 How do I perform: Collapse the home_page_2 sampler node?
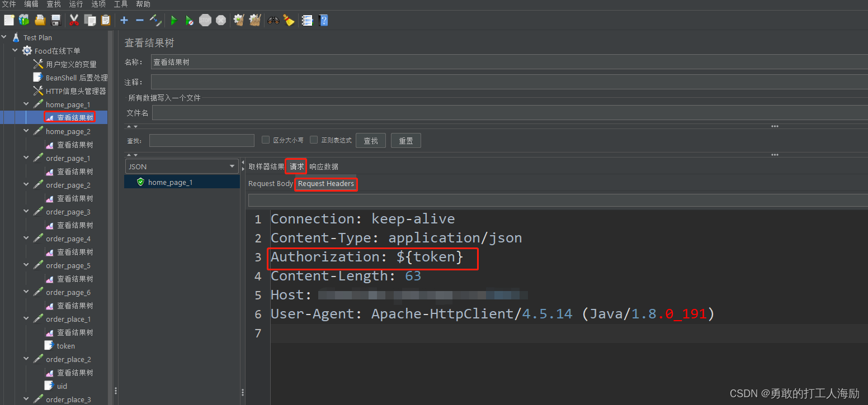point(26,131)
